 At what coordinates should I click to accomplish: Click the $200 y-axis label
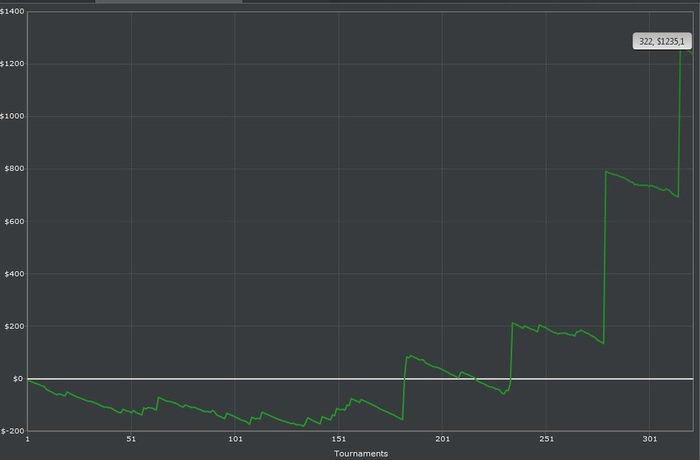(x=14, y=326)
